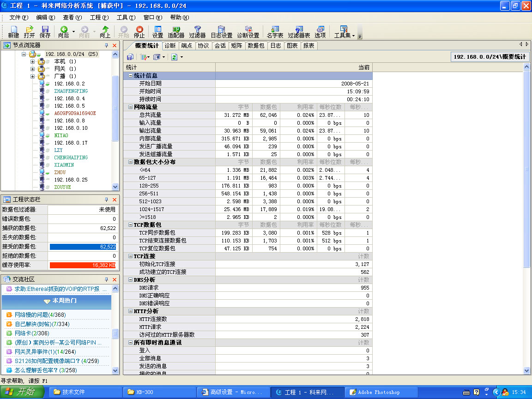Open 日志设置 (Log settings) icon
This screenshot has width=532, height=399.
pyautogui.click(x=221, y=31)
